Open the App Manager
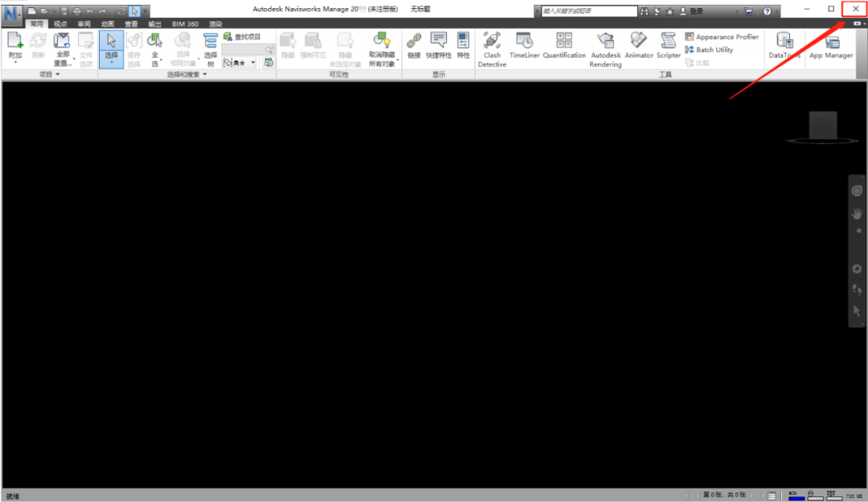 click(831, 45)
